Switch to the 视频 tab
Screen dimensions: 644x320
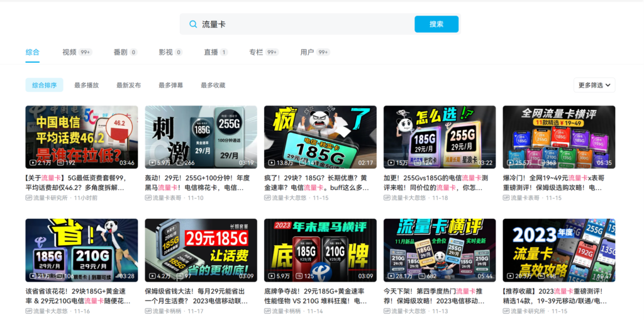click(77, 52)
